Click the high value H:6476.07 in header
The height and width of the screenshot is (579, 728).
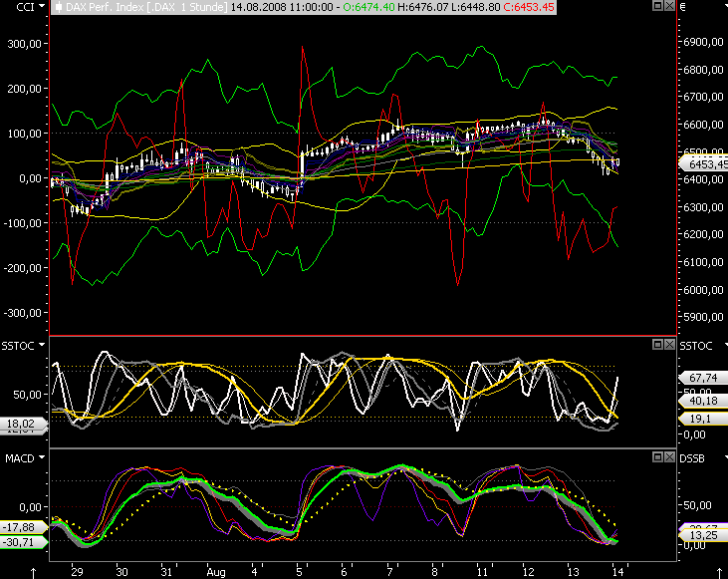pos(423,7)
